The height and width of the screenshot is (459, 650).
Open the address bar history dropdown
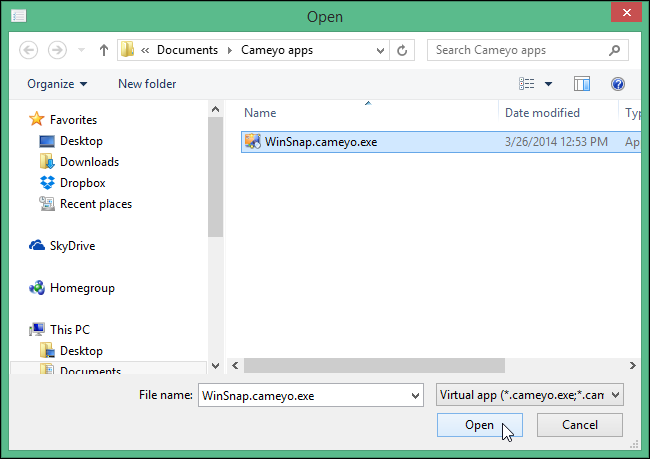click(380, 51)
